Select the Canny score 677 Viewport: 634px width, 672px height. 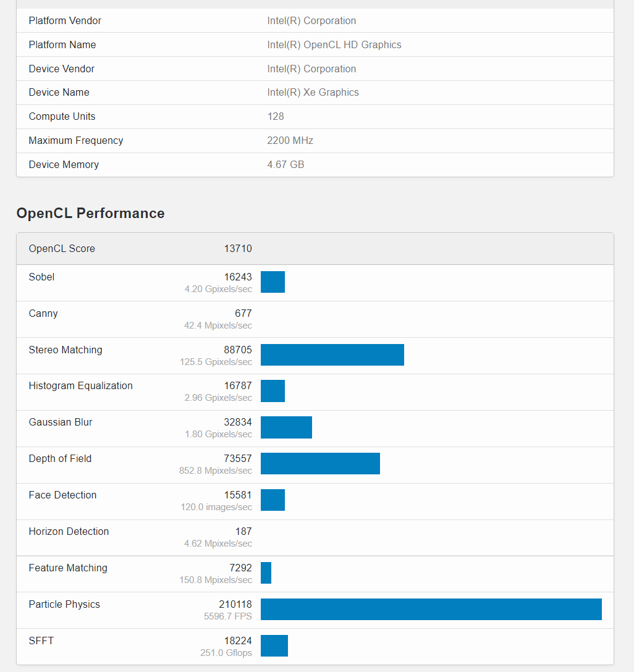click(x=243, y=313)
